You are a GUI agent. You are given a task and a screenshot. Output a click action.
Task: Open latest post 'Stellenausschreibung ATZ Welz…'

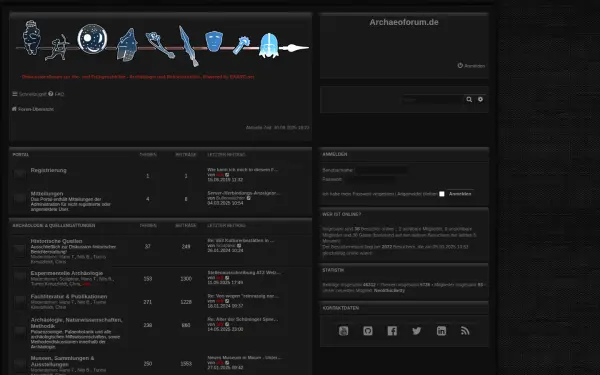click(244, 272)
